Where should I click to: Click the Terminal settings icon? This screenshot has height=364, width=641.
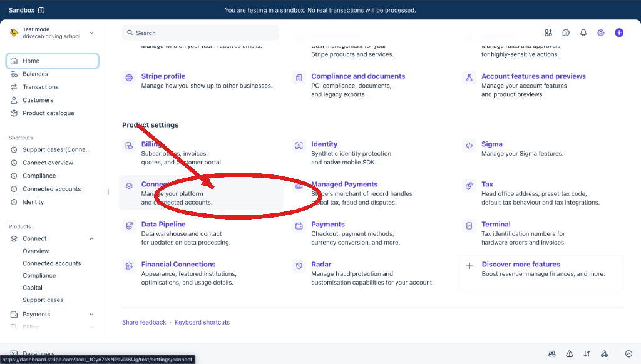click(x=469, y=226)
